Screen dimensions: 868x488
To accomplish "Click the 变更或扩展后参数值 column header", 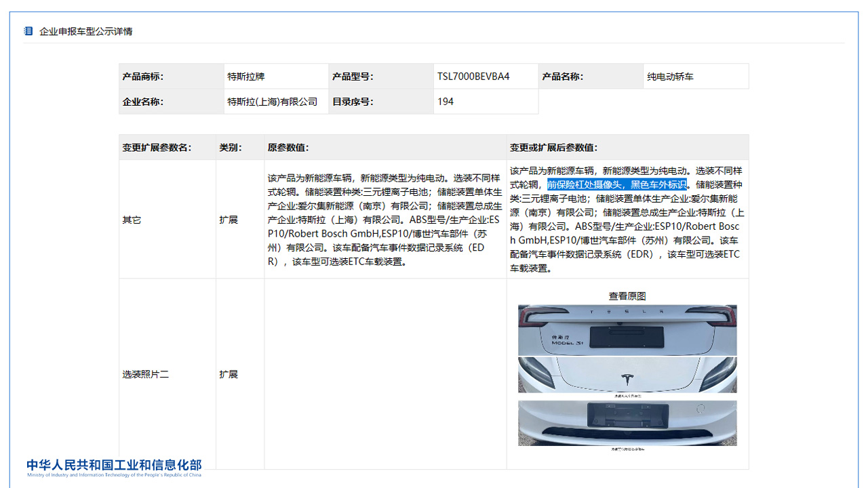I will pos(628,147).
